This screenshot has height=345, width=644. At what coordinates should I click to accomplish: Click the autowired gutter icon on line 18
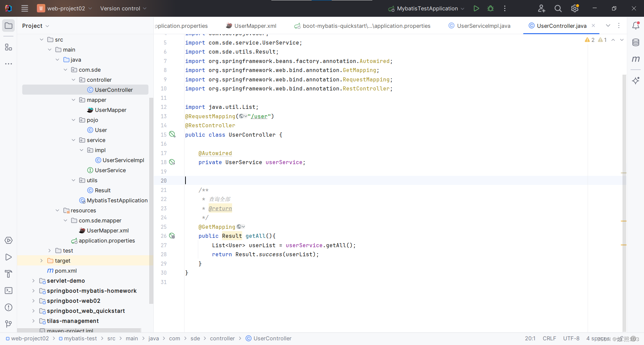pyautogui.click(x=172, y=162)
